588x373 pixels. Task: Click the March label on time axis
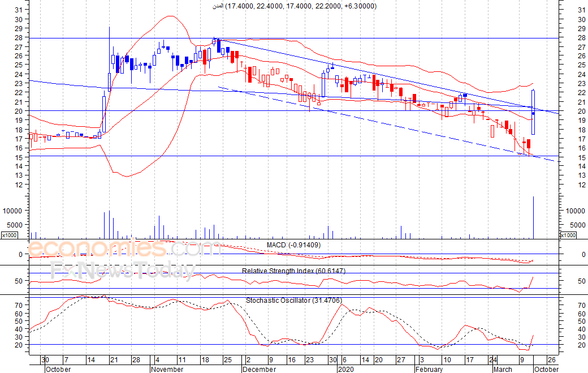coord(503,369)
